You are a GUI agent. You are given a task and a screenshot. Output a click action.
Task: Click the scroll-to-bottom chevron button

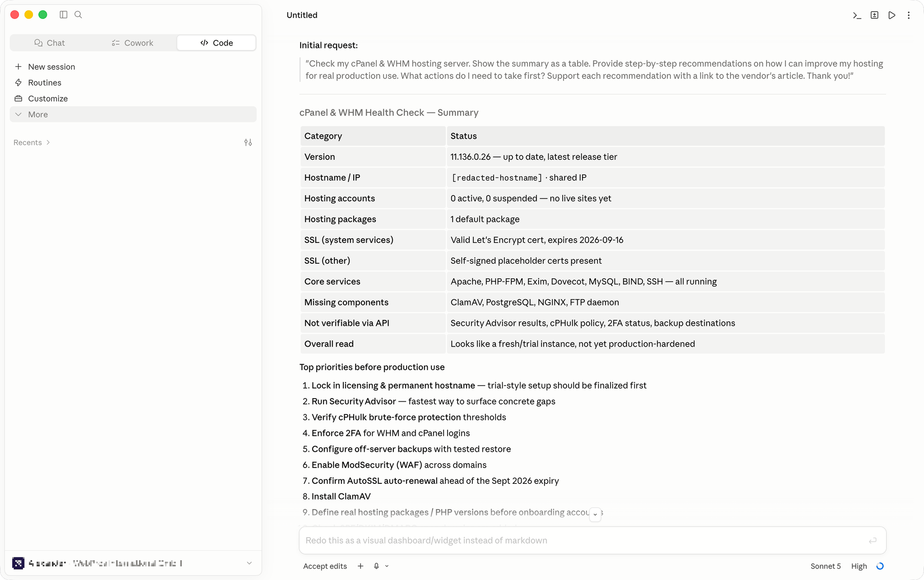click(595, 515)
